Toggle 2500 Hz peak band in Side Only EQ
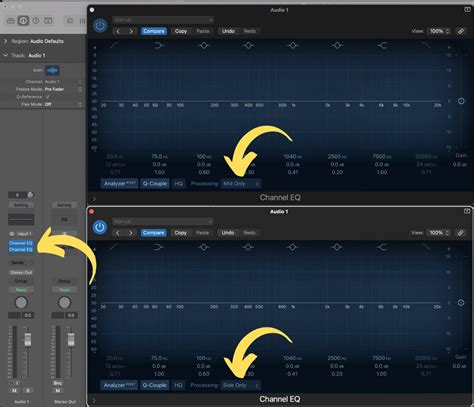This screenshot has height=407, width=474. point(337,247)
